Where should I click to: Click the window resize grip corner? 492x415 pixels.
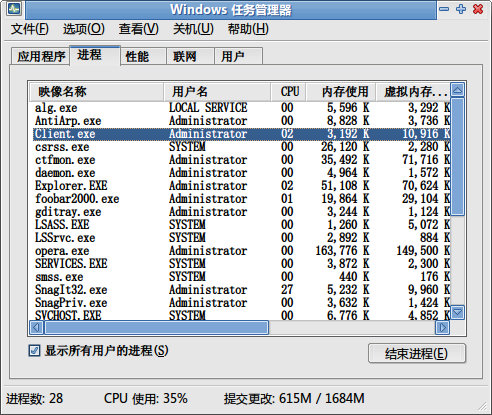coord(483,406)
